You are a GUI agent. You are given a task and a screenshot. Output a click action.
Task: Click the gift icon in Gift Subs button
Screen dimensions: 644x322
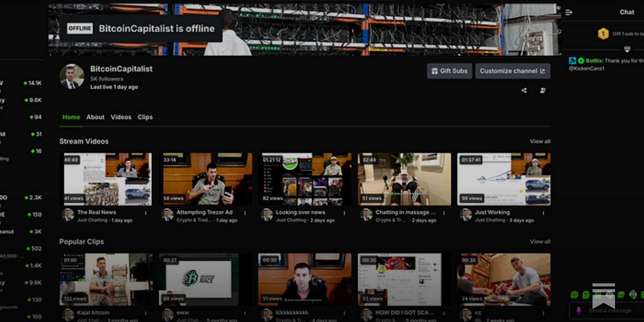point(435,71)
